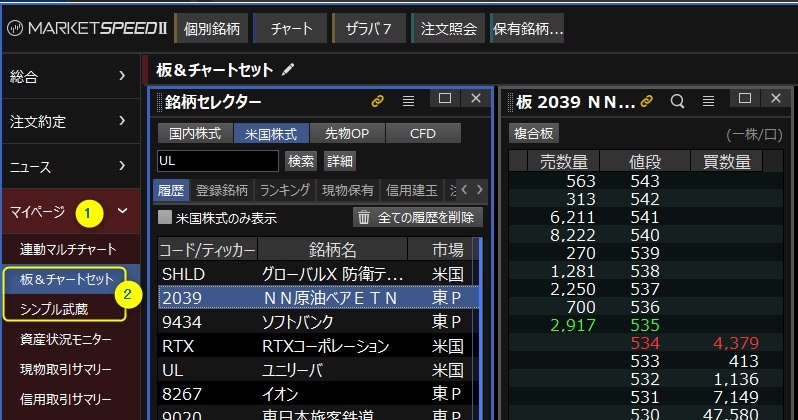Expand the 注文約定 sidebar section

[69, 121]
